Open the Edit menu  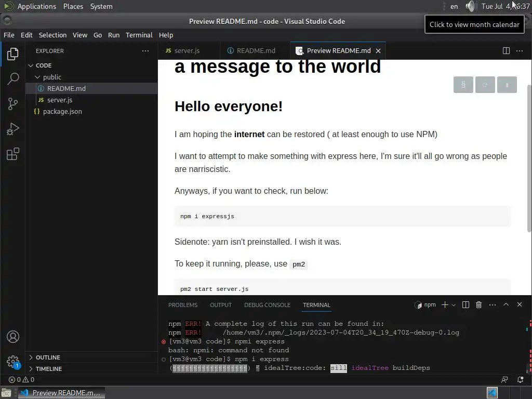pos(26,35)
